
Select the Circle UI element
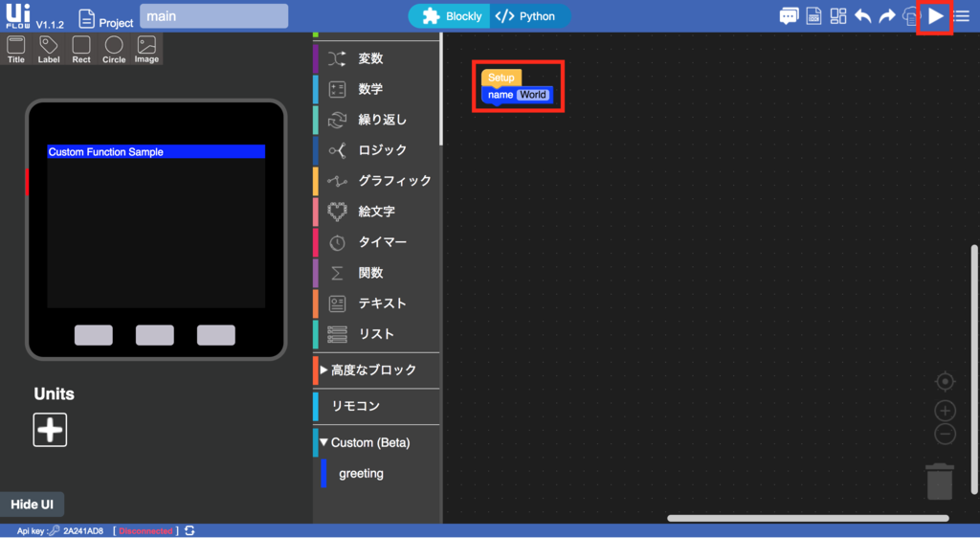[114, 50]
